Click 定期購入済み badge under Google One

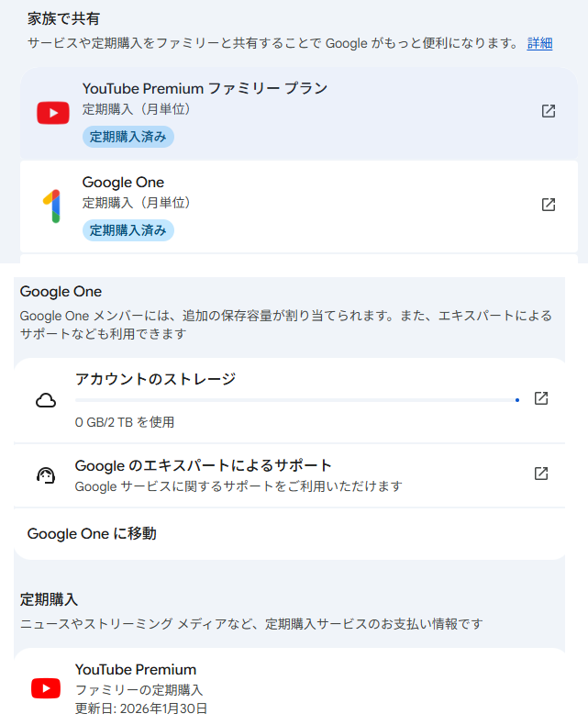click(x=128, y=229)
